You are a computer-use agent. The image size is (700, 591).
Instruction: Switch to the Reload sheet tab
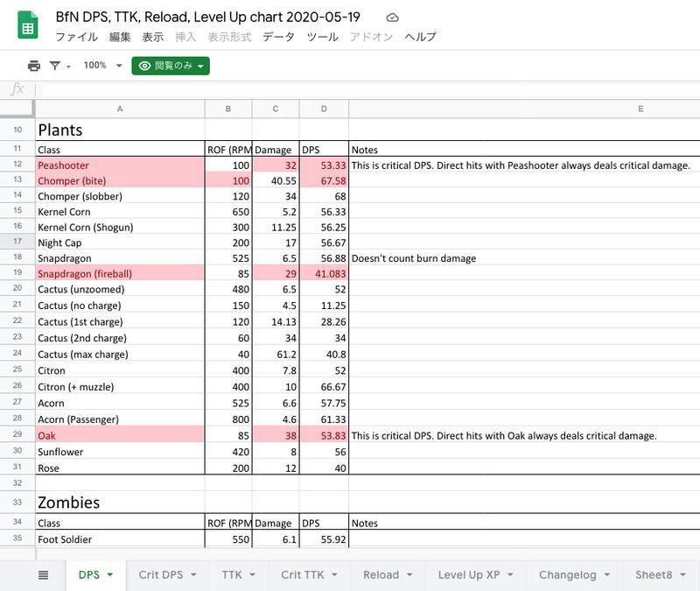tap(381, 575)
